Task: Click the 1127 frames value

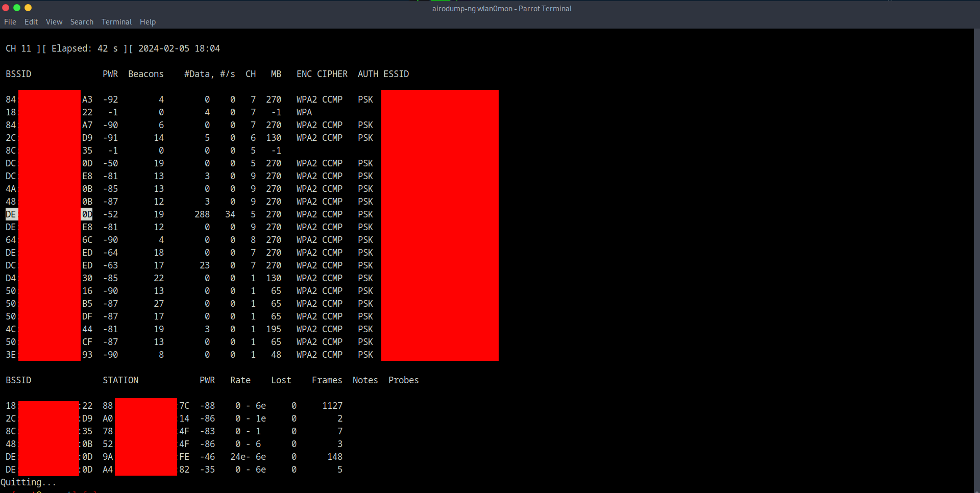Action: tap(332, 406)
